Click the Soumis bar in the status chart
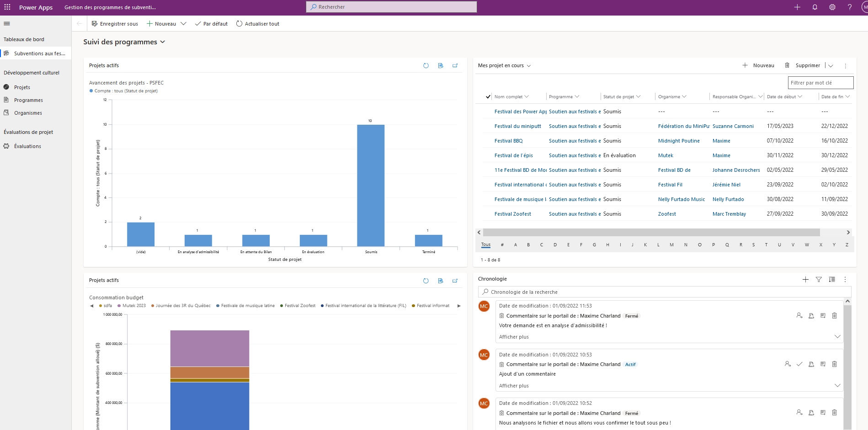The width and height of the screenshot is (868, 430). pos(371,186)
